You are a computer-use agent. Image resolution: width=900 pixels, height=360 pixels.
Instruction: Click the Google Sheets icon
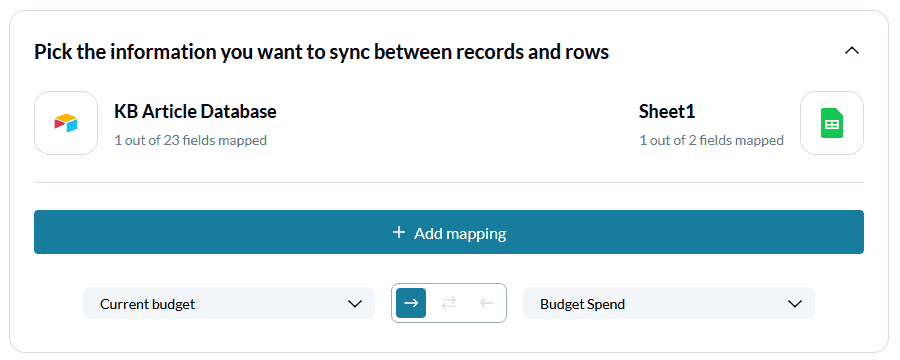tap(832, 123)
